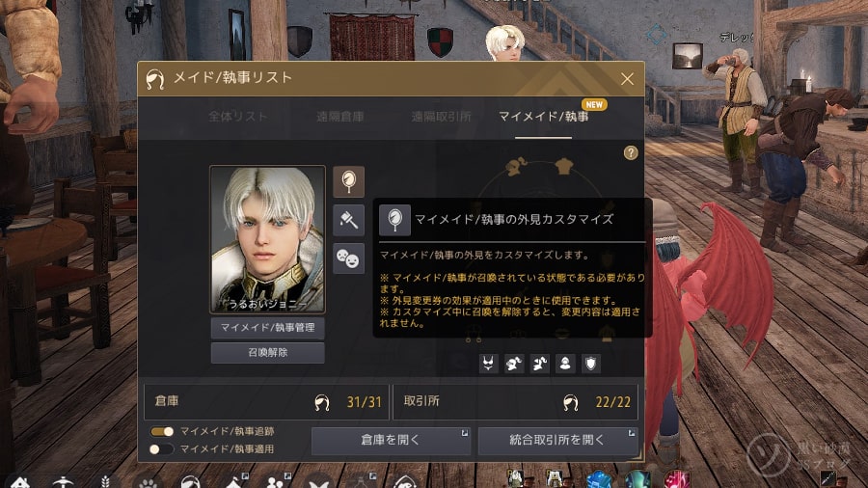
Task: Enable the マイメイド/執事適用 switch
Action: [x=162, y=448]
